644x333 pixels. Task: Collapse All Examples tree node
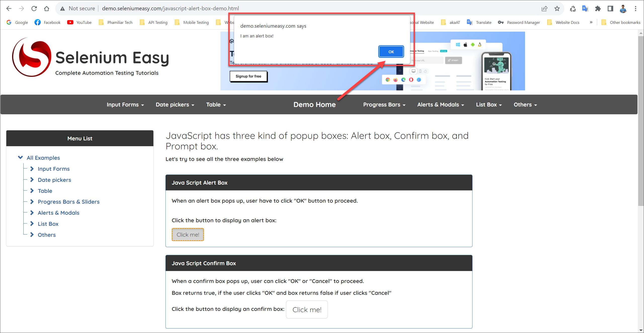click(x=20, y=157)
